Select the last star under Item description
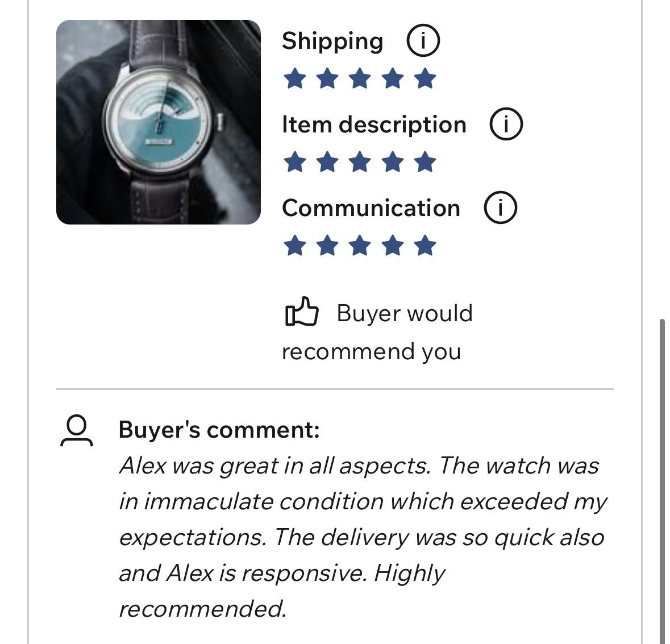The image size is (670, 644). pos(425,162)
